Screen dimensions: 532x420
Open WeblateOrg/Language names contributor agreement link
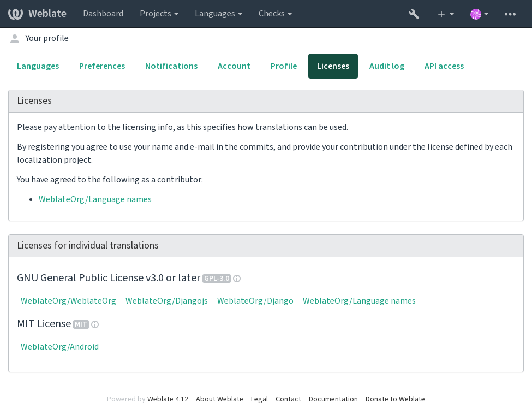[x=95, y=199]
